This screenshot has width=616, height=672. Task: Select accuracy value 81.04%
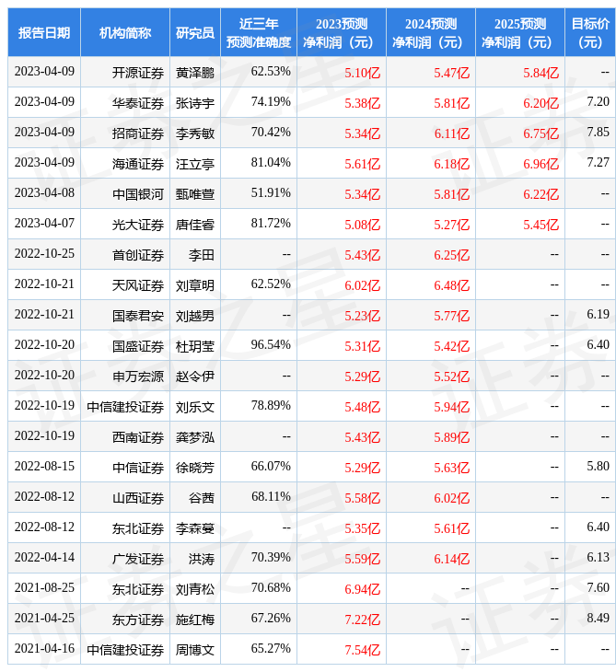(x=271, y=162)
